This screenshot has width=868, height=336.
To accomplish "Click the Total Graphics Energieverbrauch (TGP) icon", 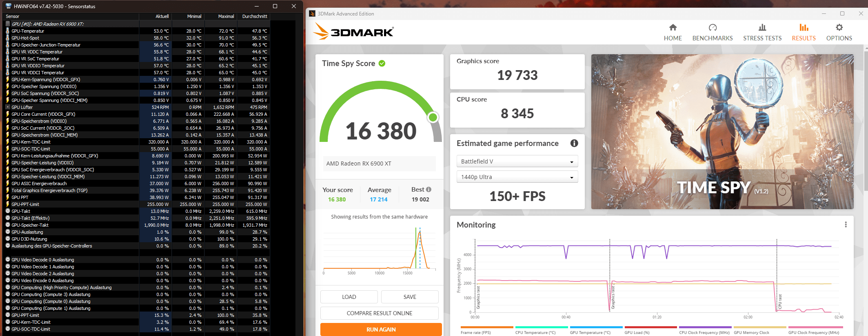I will click(7, 190).
